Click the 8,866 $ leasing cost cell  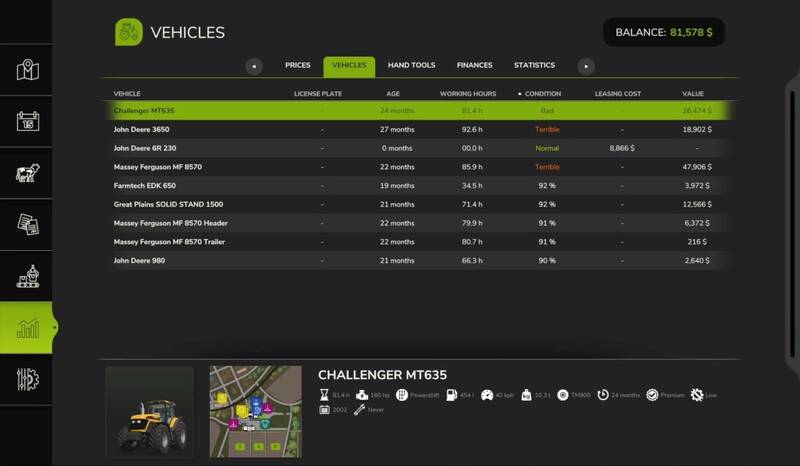[x=622, y=148]
